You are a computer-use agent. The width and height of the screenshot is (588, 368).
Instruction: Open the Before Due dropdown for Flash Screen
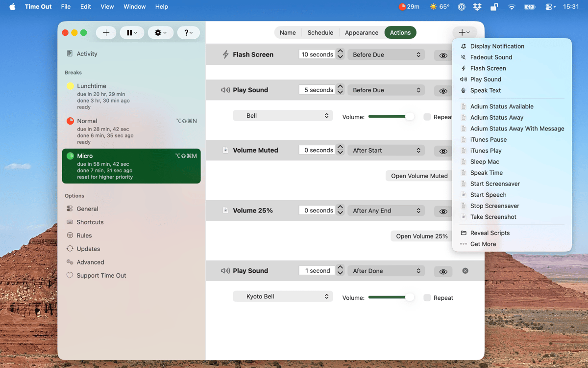coord(386,55)
